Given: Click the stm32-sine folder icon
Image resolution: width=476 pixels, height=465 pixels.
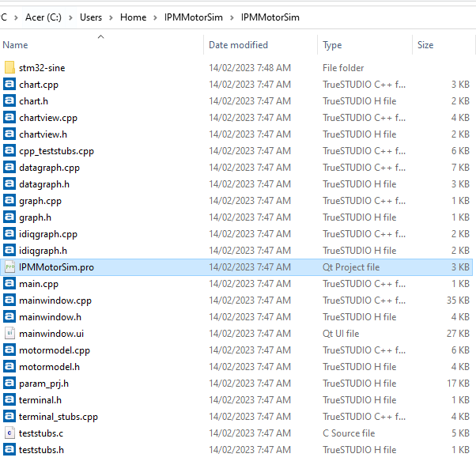Looking at the screenshot, I should click(x=9, y=68).
